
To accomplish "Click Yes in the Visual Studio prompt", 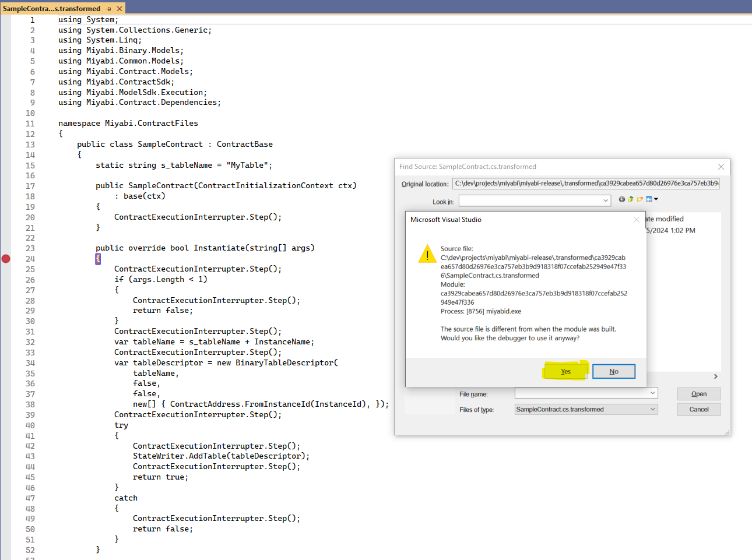I will coord(565,372).
